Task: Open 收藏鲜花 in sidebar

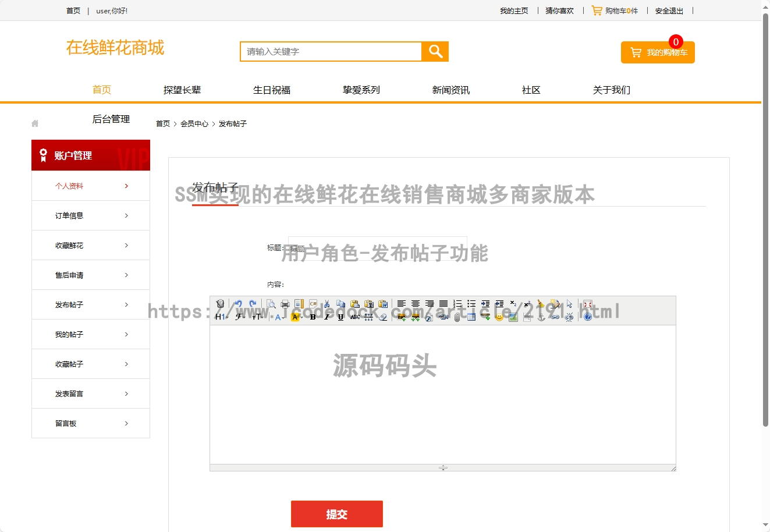Action: tap(91, 245)
